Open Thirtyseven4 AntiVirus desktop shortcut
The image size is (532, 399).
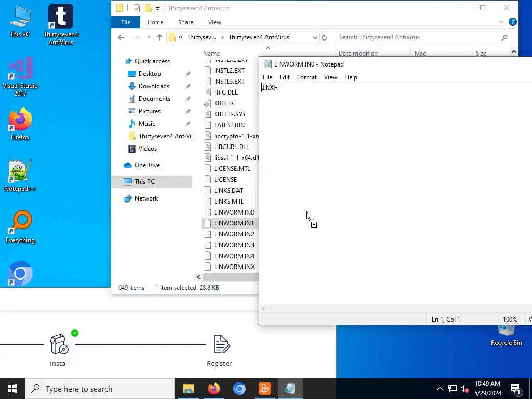(x=61, y=24)
